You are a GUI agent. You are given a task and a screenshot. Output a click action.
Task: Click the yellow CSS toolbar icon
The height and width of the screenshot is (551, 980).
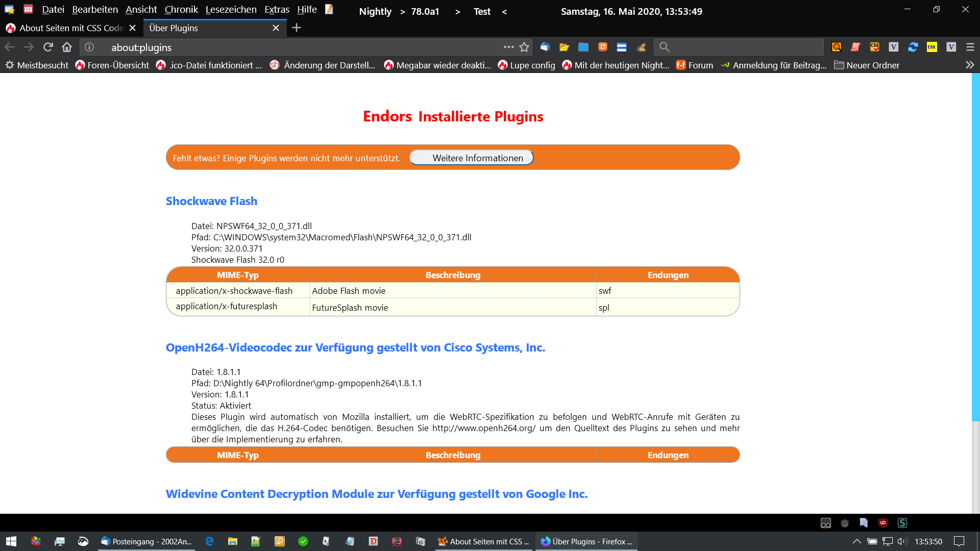tap(932, 47)
